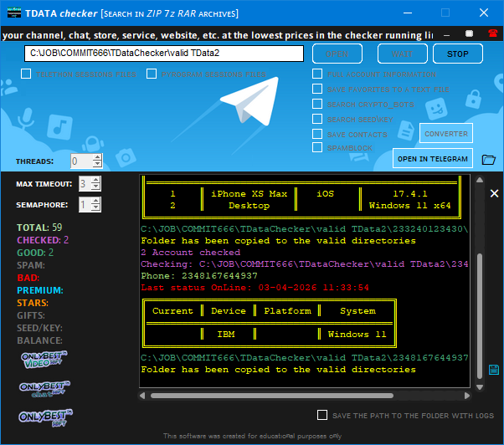Image resolution: width=504 pixels, height=445 pixels.
Task: Click the 'GOOD: 2' counter
Action: [35, 253]
